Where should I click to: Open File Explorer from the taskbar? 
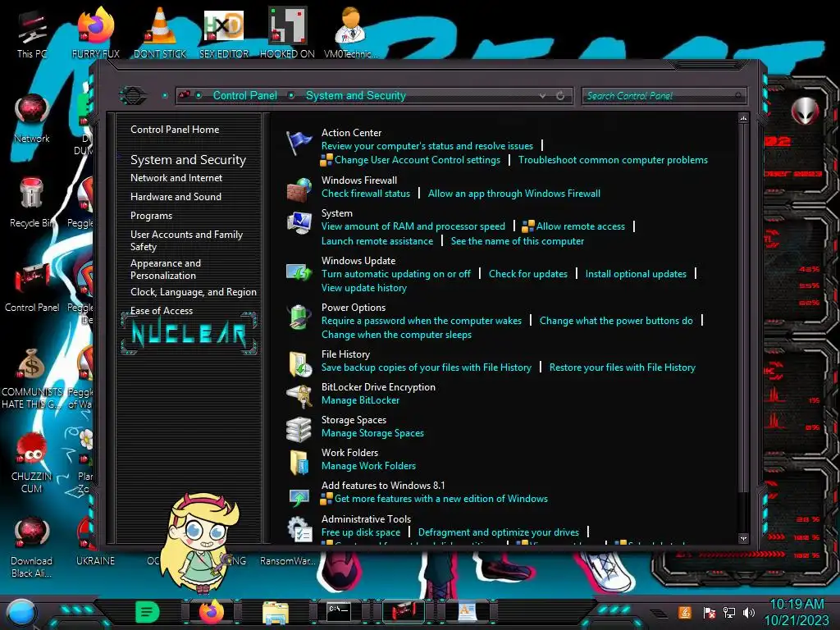tap(276, 611)
